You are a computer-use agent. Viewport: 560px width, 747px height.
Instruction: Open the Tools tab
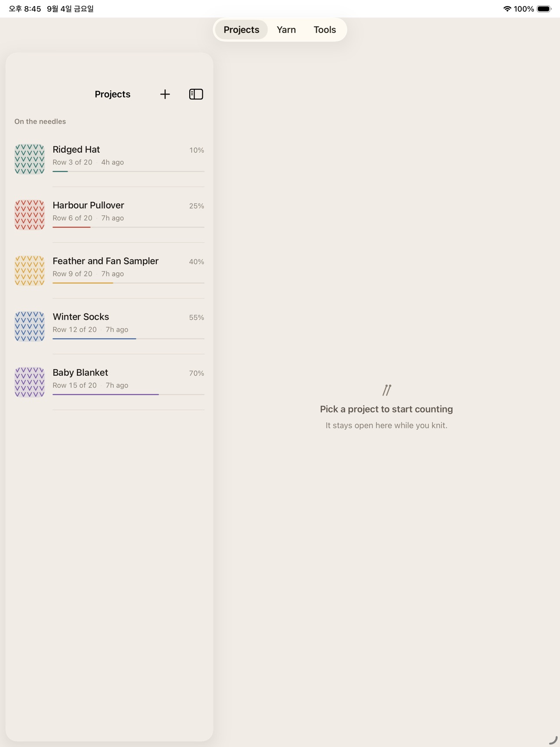coord(325,30)
